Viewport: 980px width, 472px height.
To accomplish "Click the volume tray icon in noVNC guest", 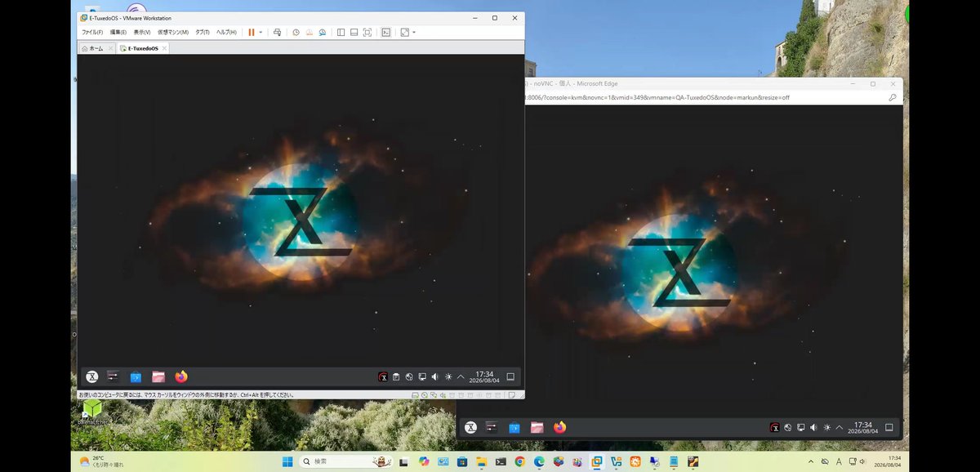I will [813, 427].
